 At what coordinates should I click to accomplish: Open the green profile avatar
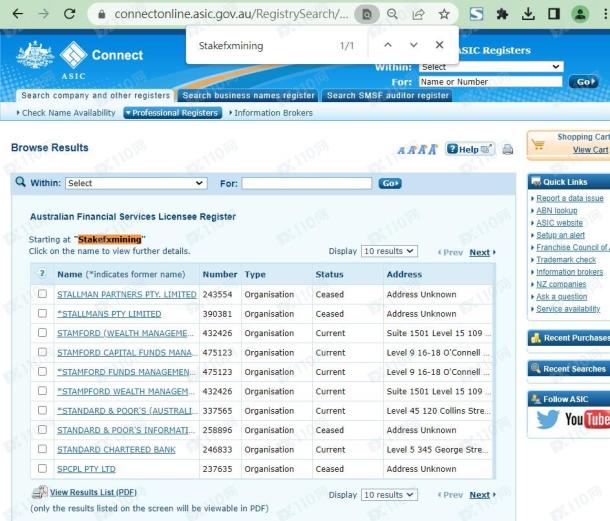point(580,14)
